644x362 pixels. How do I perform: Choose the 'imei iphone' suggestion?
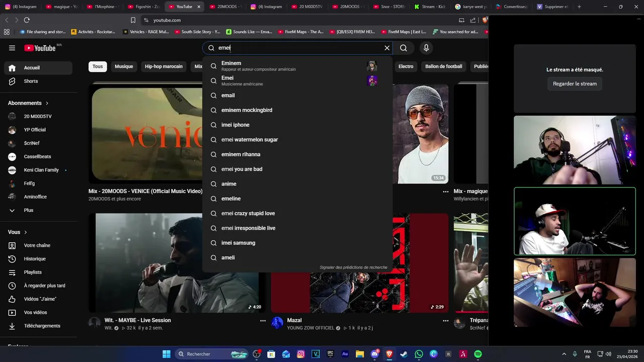pyautogui.click(x=297, y=125)
